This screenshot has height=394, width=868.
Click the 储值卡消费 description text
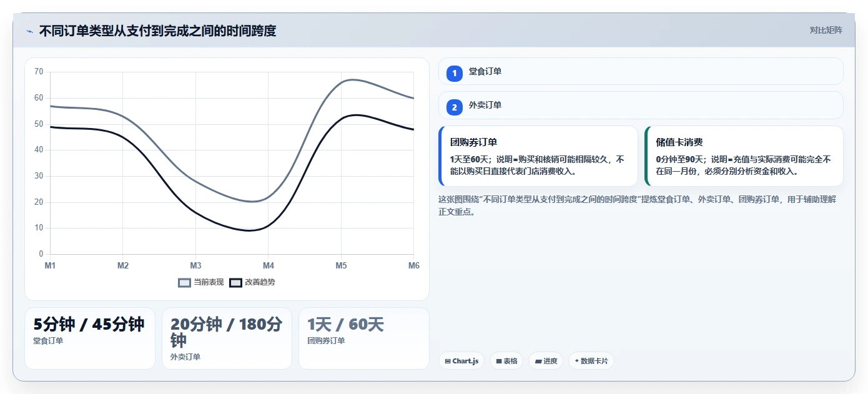(743, 165)
